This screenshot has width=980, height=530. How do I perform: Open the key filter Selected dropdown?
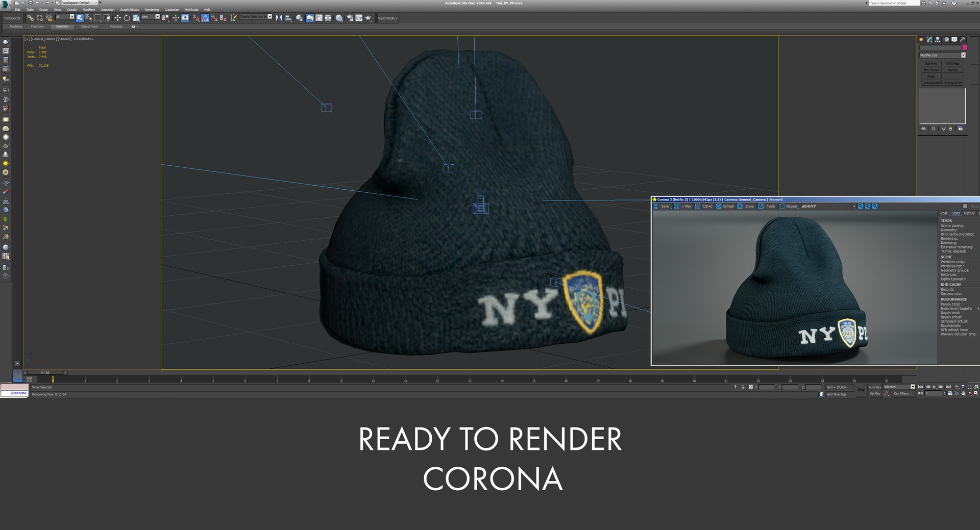[x=899, y=387]
